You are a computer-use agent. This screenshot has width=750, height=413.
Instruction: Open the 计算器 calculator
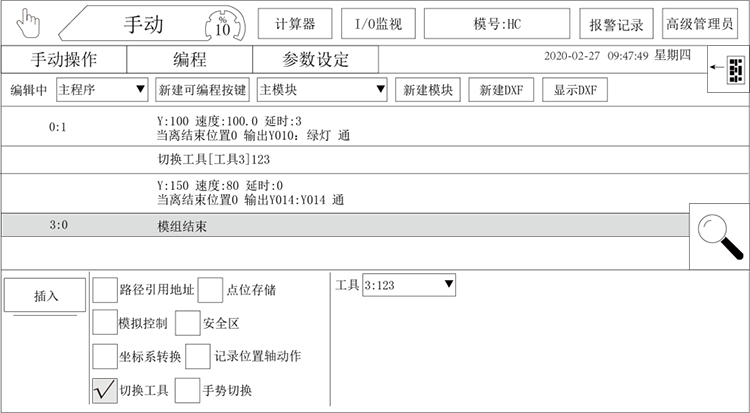[x=295, y=23]
